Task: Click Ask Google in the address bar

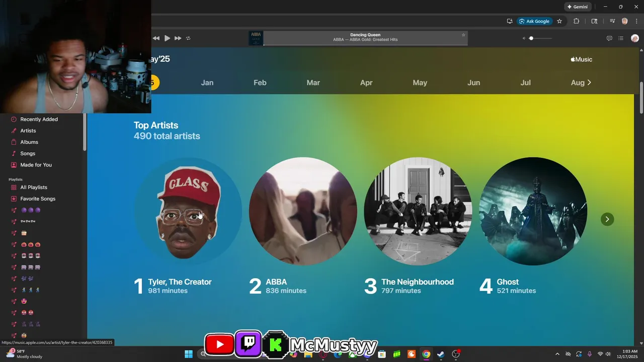Action: (x=534, y=21)
